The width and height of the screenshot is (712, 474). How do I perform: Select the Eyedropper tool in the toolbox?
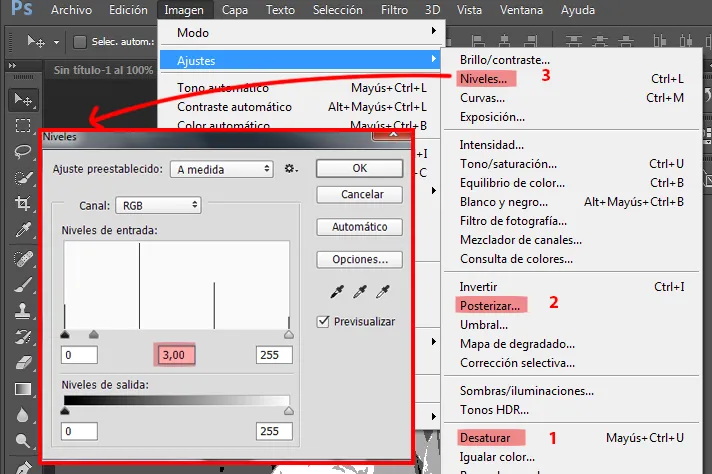(23, 230)
